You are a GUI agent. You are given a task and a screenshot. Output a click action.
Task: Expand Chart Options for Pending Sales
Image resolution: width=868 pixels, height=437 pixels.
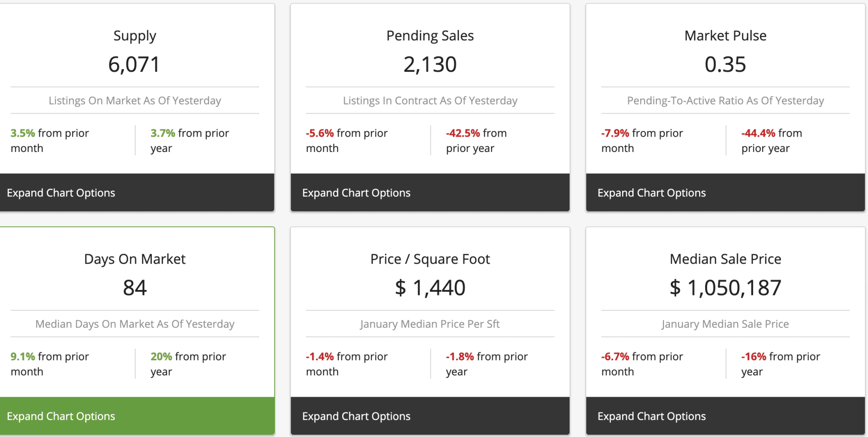coord(356,193)
